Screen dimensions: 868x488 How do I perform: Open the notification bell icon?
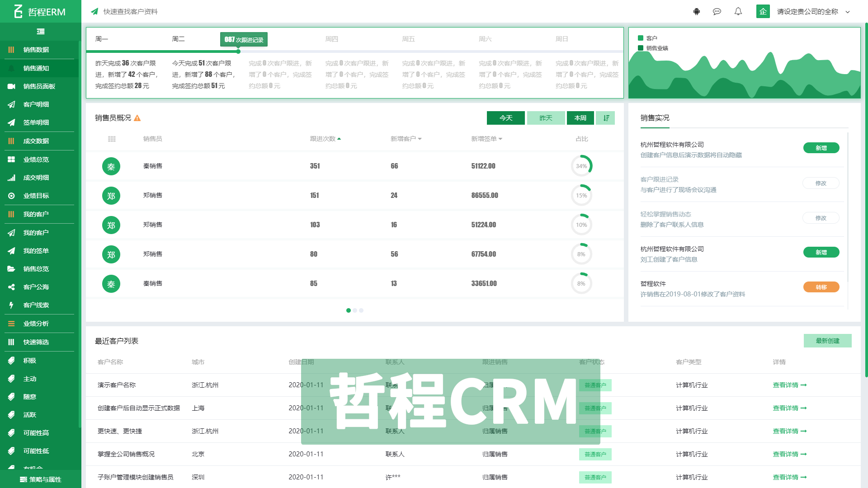[738, 12]
